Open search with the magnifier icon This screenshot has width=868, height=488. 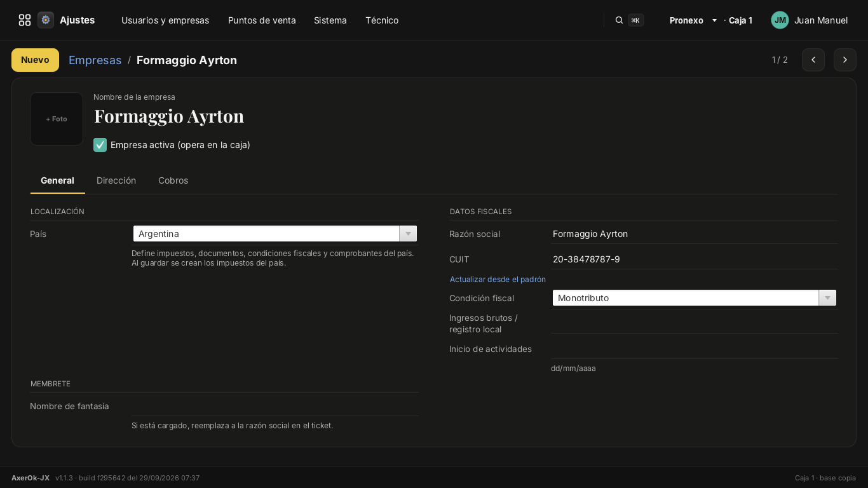coord(619,20)
